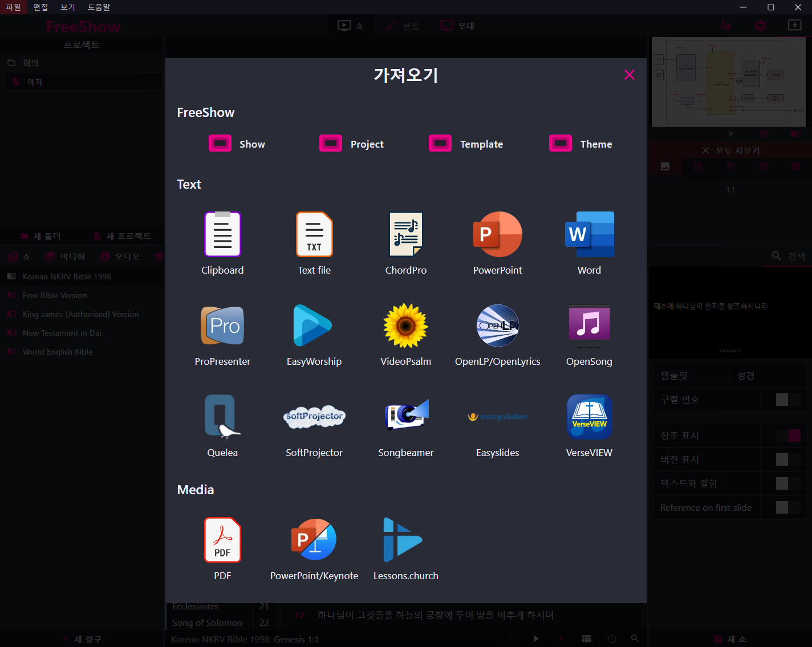Select King James (Authorised) Version
Screen dimensions: 812x647
(82, 314)
